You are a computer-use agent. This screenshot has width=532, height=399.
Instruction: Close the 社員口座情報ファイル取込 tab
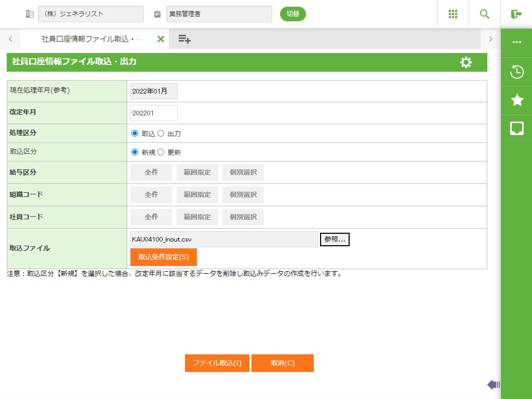click(161, 39)
